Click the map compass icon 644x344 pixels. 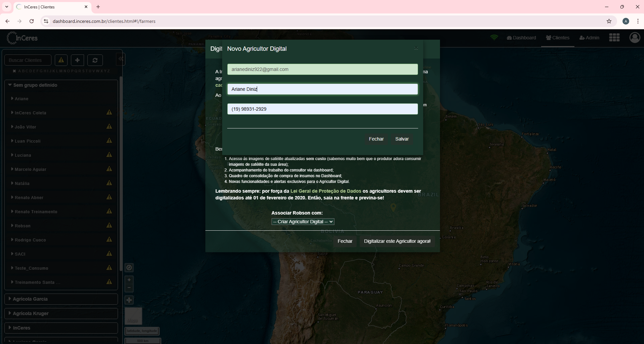point(129,268)
